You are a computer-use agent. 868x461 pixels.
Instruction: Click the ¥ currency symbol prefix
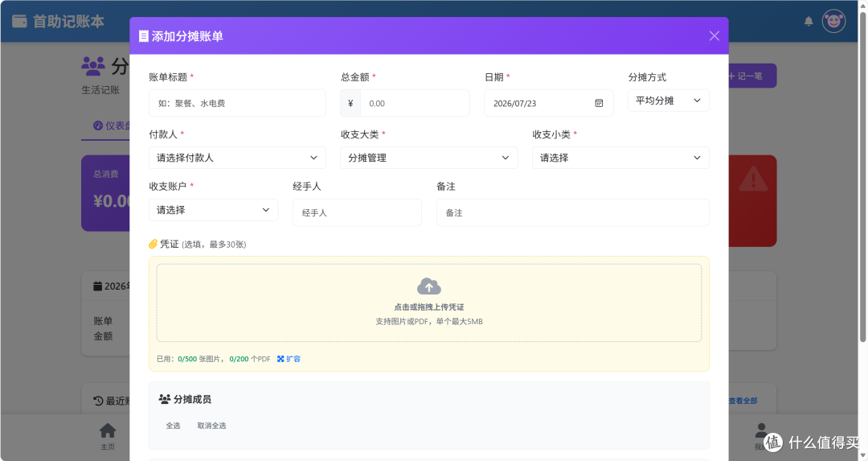(350, 103)
